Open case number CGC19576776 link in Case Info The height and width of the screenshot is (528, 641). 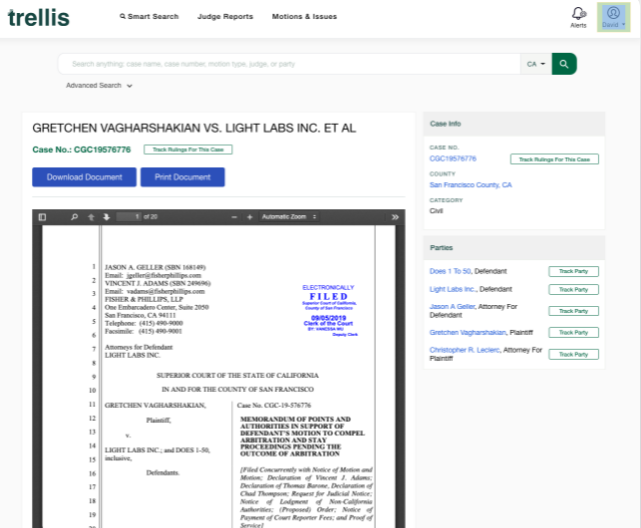pos(453,159)
